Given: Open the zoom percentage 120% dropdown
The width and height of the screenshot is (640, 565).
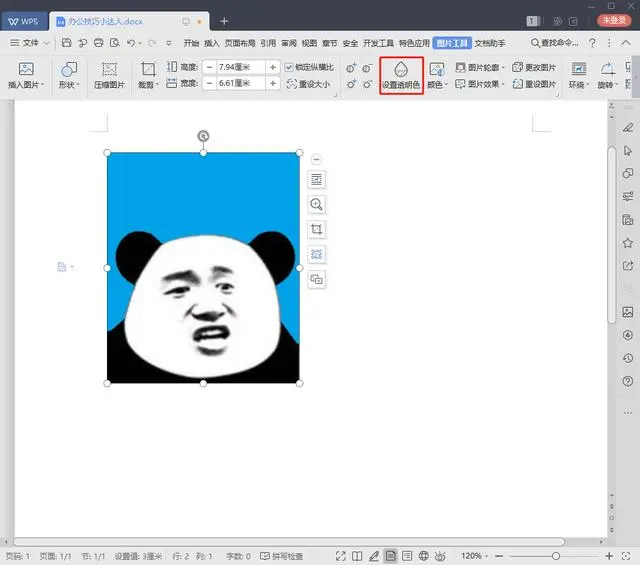Looking at the screenshot, I should tap(475, 556).
